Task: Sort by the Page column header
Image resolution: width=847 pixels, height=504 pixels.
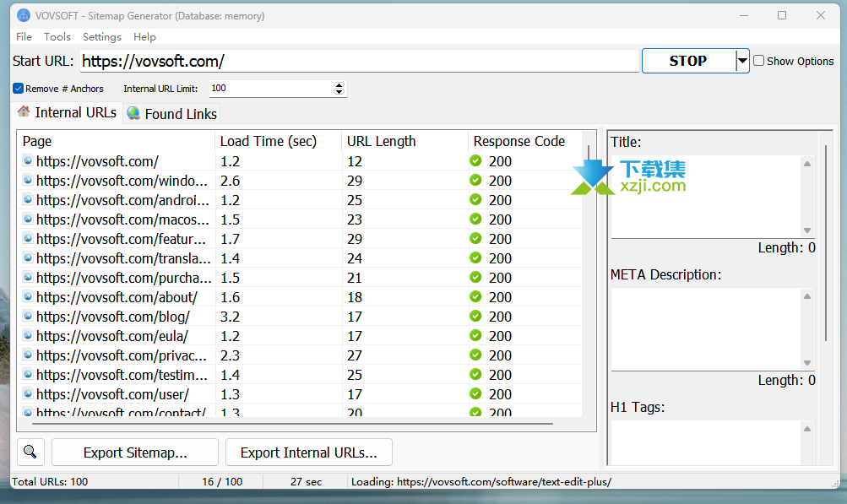Action: pos(117,141)
